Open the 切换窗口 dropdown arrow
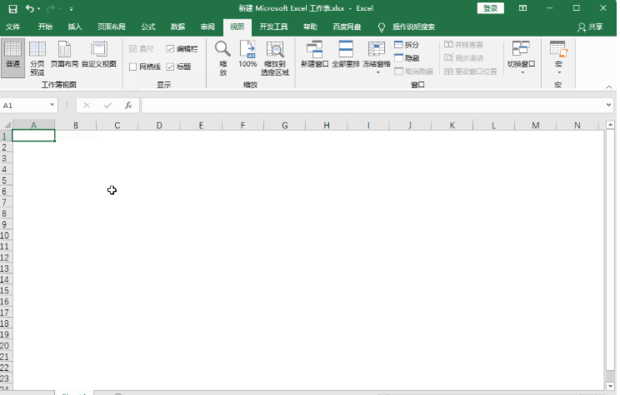Viewport: 620px width, 395px height. 522,73
